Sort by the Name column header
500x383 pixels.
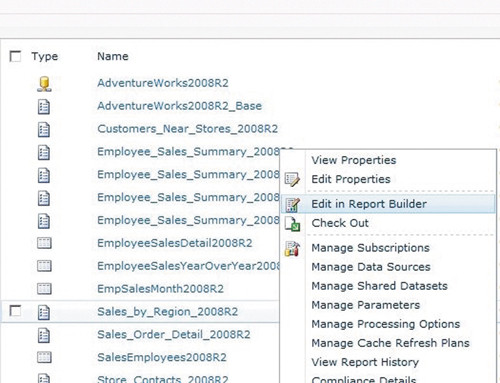[x=113, y=56]
